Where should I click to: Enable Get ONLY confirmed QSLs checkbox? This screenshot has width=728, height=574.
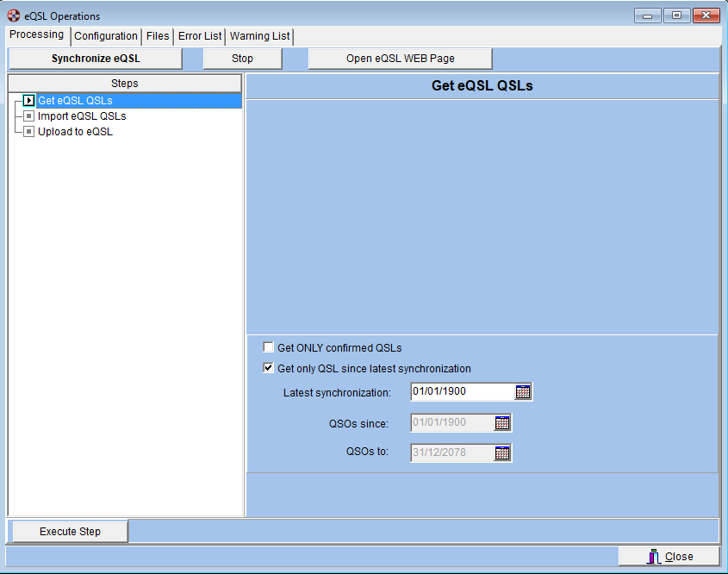(269, 348)
